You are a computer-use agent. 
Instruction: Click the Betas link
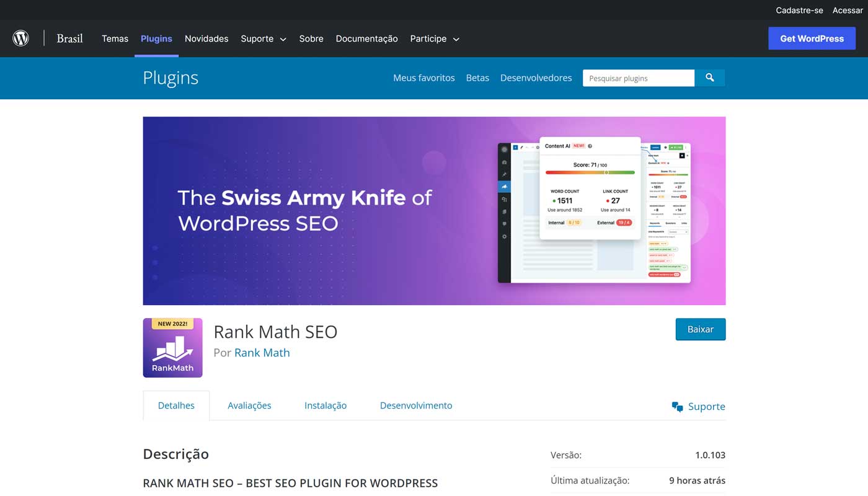[x=477, y=77]
